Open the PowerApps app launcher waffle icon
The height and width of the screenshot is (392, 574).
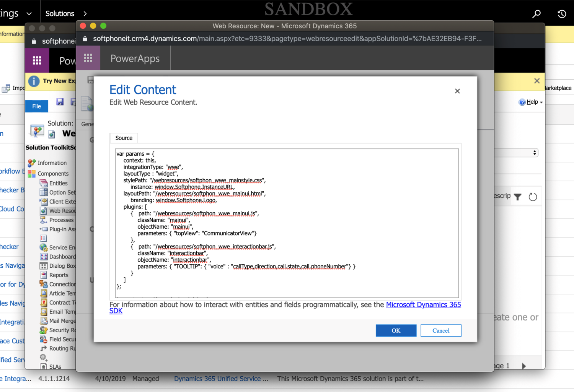click(x=88, y=58)
